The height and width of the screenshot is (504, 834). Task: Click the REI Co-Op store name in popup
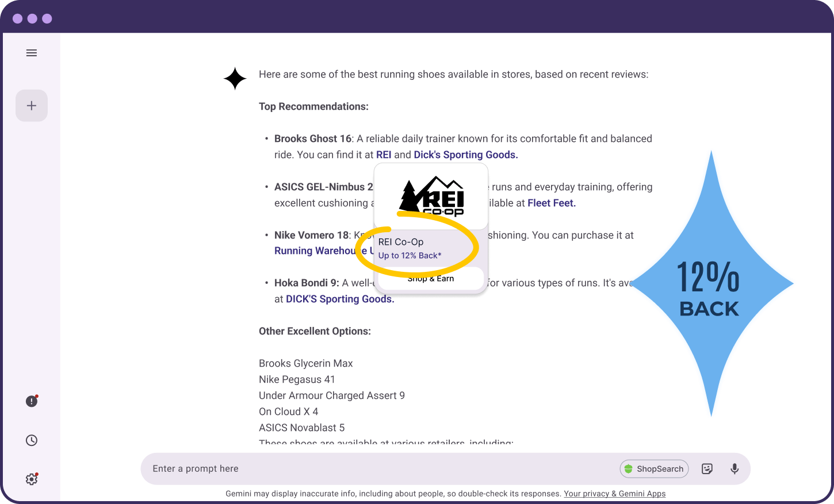coord(401,242)
